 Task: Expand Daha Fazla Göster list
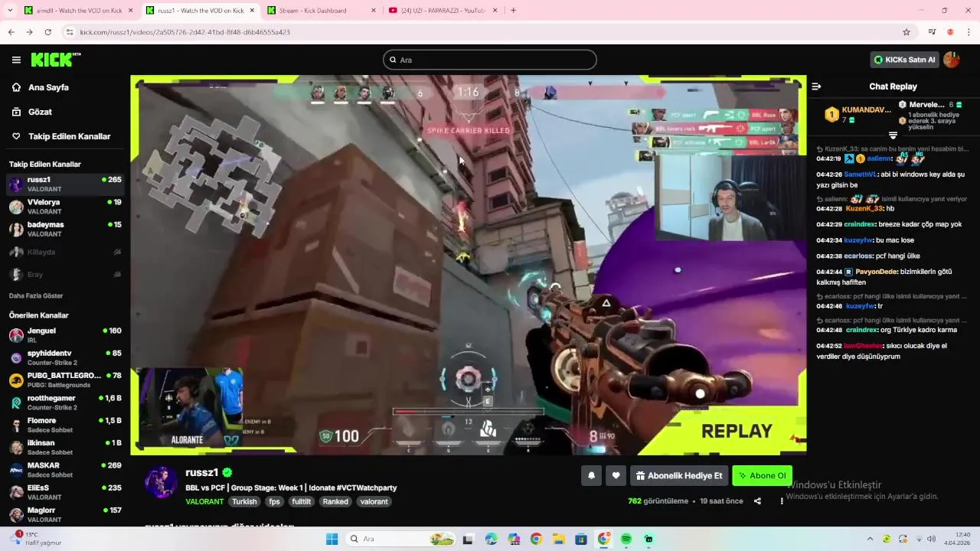[x=36, y=295]
